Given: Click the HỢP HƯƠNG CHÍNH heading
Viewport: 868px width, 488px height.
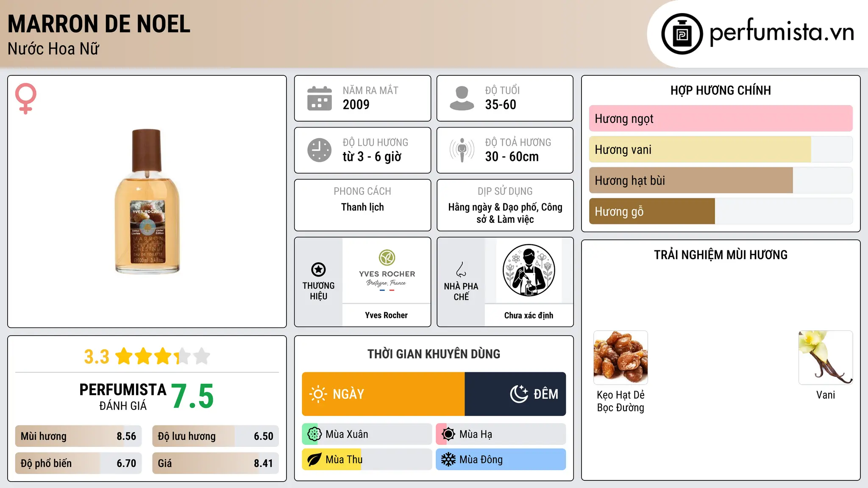Looking at the screenshot, I should pyautogui.click(x=721, y=90).
